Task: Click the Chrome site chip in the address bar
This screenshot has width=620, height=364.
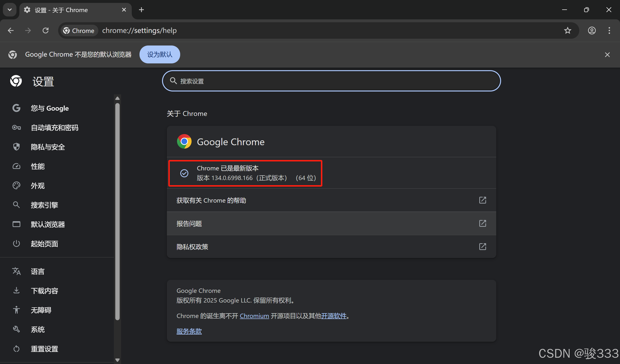Action: point(79,30)
